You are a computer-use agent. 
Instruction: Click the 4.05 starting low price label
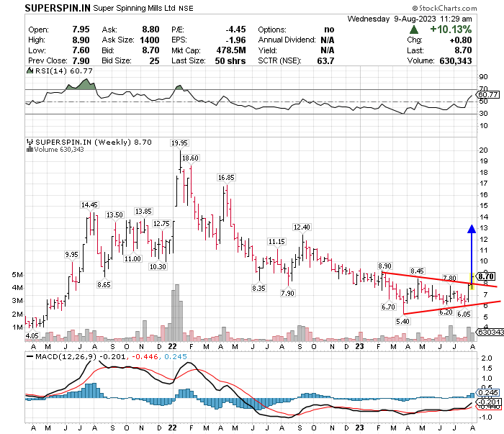pos(32,335)
